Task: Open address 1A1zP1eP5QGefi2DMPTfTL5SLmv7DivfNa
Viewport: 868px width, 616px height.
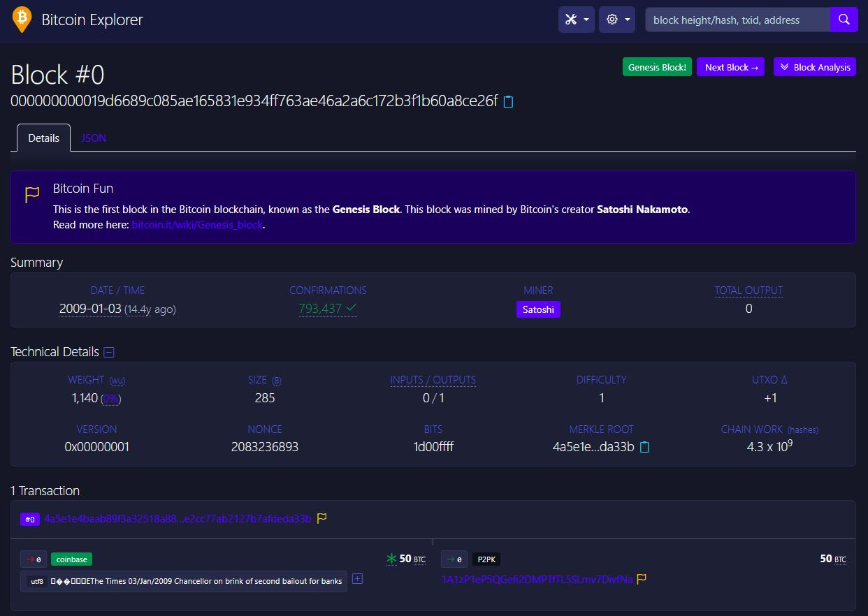Action: pyautogui.click(x=537, y=580)
